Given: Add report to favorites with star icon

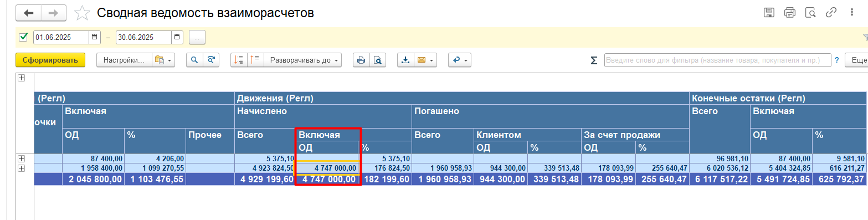Looking at the screenshot, I should 82,12.
